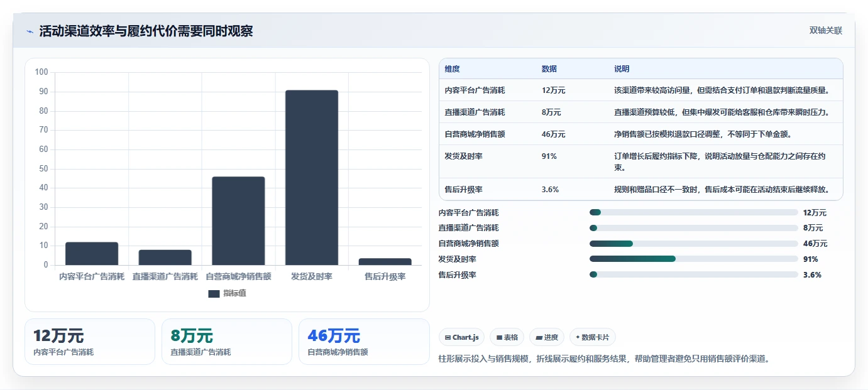Click the 46万元 table cell
The width and height of the screenshot is (868, 390).
coord(553,134)
